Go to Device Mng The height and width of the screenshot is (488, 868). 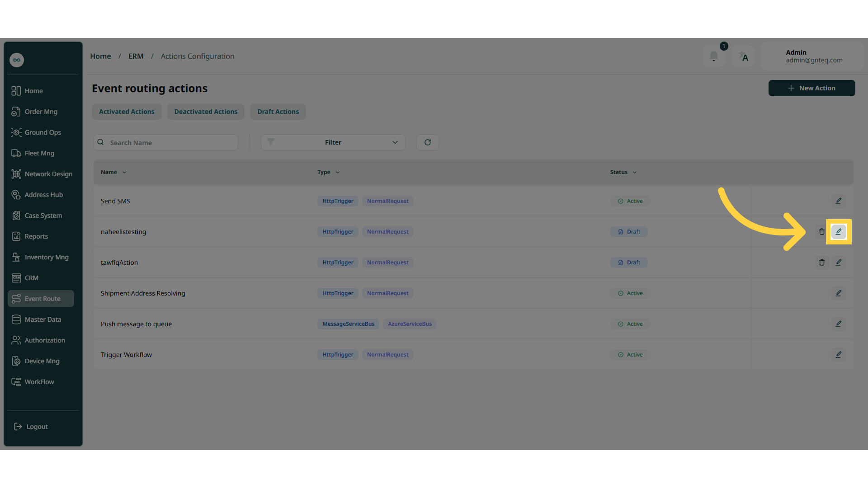tap(41, 361)
